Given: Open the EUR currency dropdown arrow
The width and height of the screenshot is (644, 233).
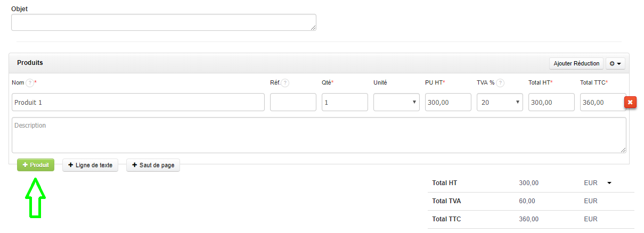Looking at the screenshot, I should 609,183.
